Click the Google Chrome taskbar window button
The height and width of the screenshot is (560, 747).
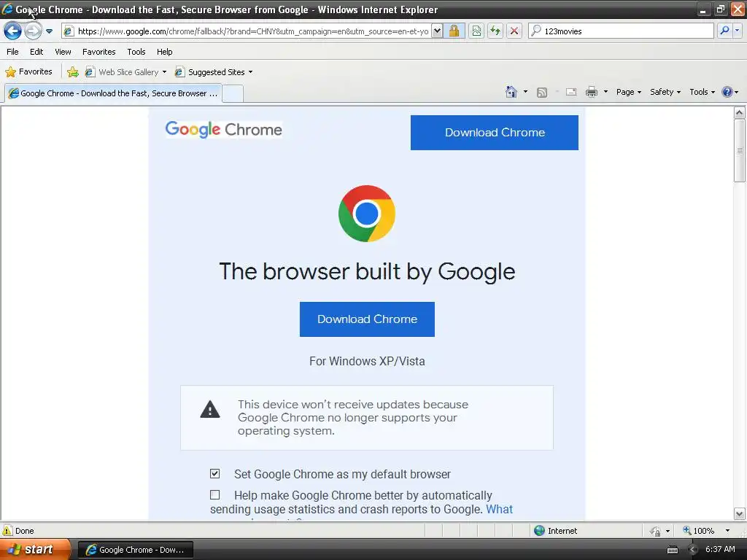pos(135,550)
